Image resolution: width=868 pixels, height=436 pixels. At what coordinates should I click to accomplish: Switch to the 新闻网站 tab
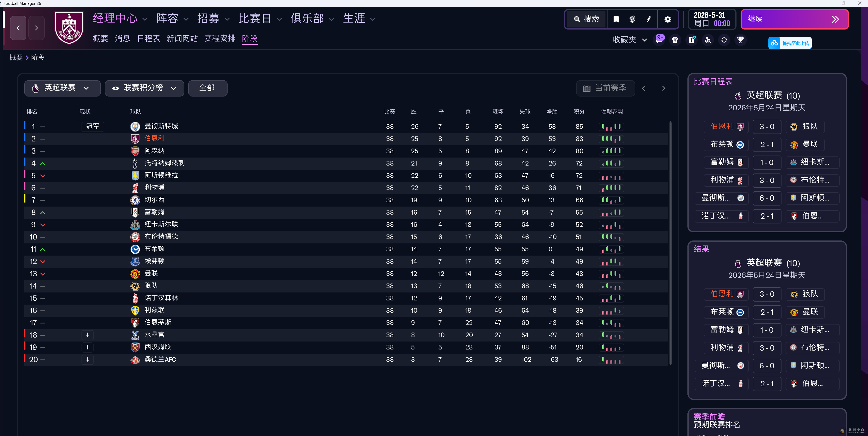click(182, 38)
